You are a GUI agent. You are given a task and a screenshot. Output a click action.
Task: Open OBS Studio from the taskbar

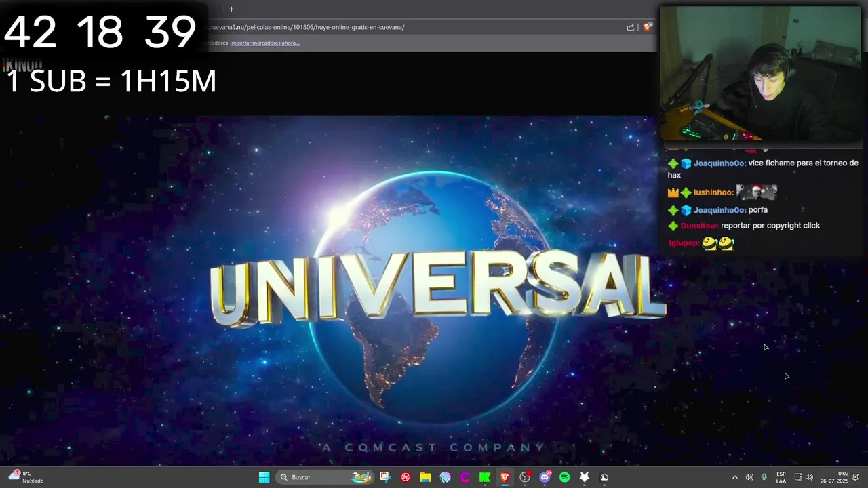tap(525, 477)
